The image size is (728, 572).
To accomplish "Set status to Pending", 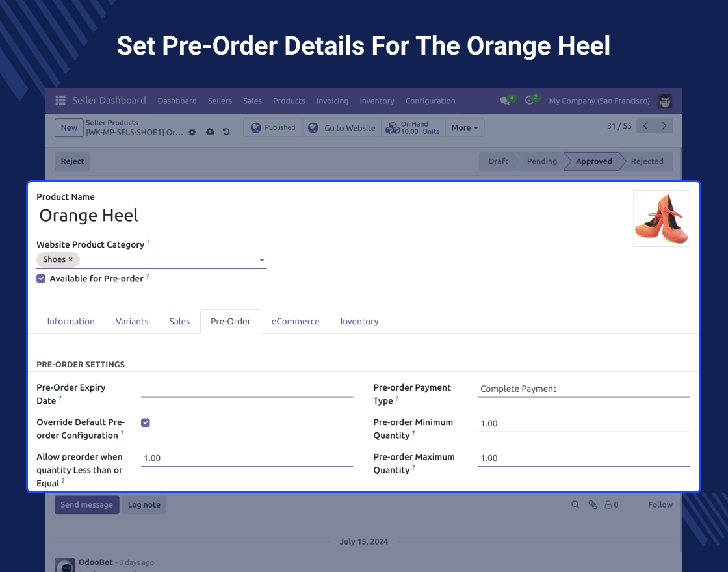I will coord(542,161).
